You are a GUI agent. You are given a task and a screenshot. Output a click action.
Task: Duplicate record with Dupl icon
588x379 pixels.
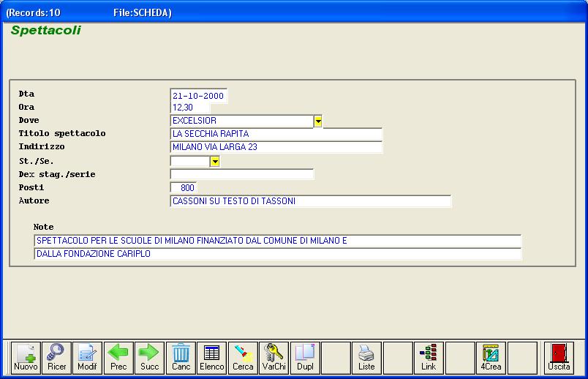click(305, 358)
